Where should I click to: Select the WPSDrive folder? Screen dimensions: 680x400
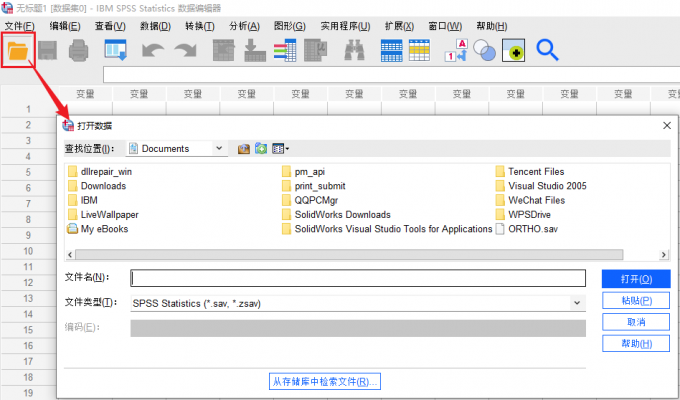tap(523, 215)
